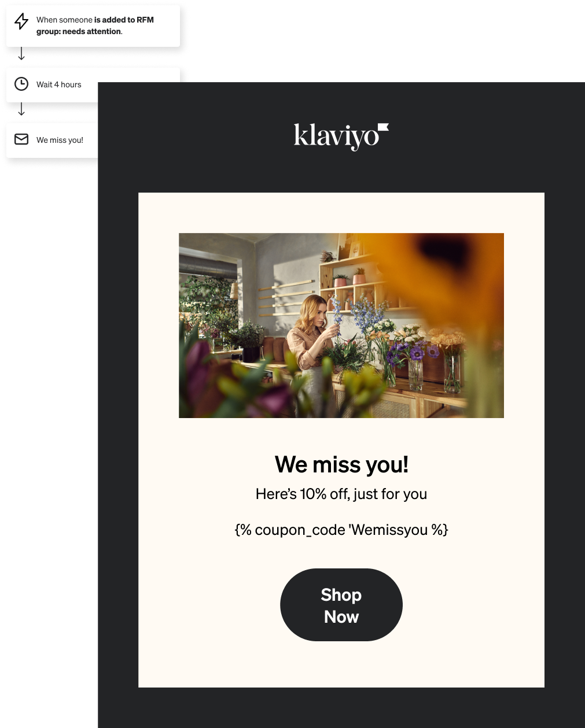This screenshot has width=585, height=728.
Task: Select the 'Here's 10% off, just for you' text
Action: [x=341, y=494]
